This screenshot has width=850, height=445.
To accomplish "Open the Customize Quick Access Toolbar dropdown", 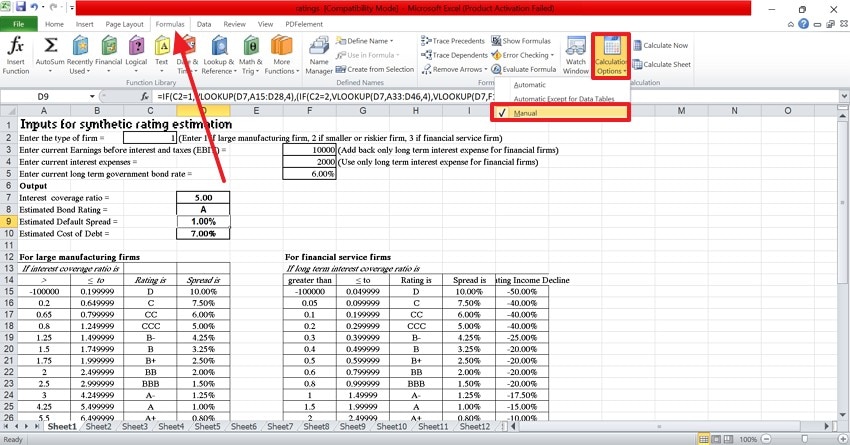I will coord(72,8).
